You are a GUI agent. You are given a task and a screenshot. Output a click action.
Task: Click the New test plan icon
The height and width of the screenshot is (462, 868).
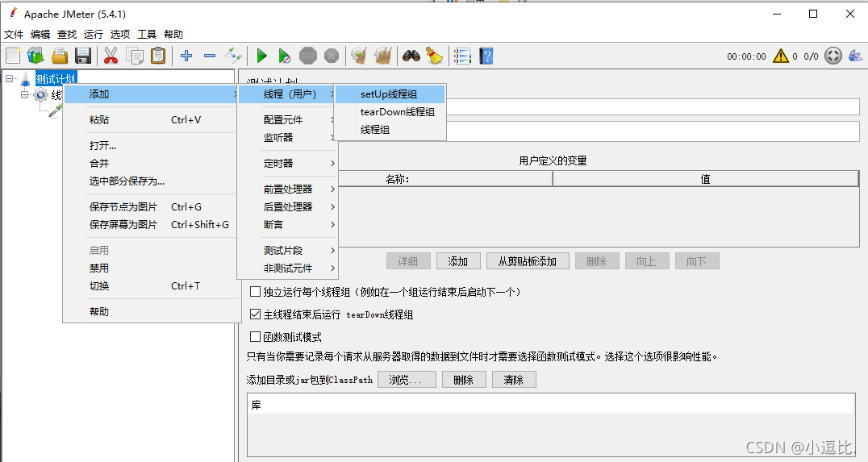point(13,56)
